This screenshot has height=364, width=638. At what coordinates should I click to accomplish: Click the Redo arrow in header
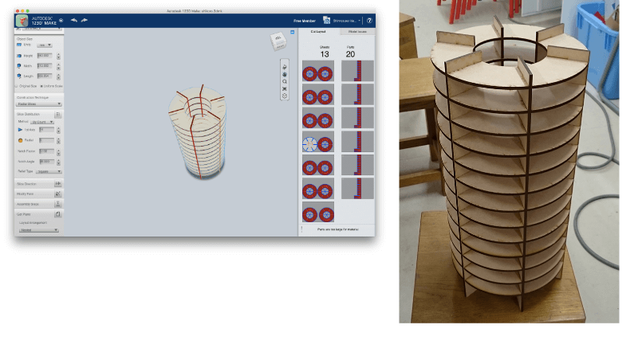[x=85, y=20]
